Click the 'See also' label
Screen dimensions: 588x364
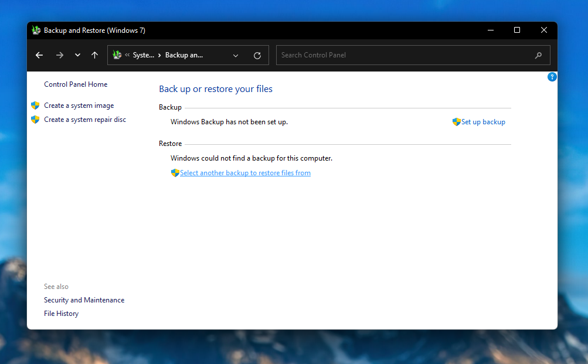(56, 287)
